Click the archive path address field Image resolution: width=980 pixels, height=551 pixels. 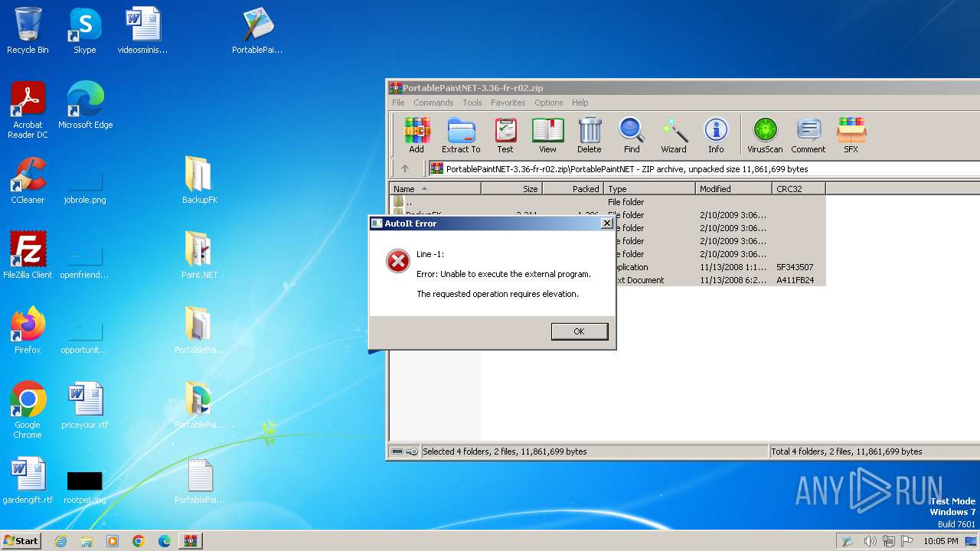tap(704, 168)
